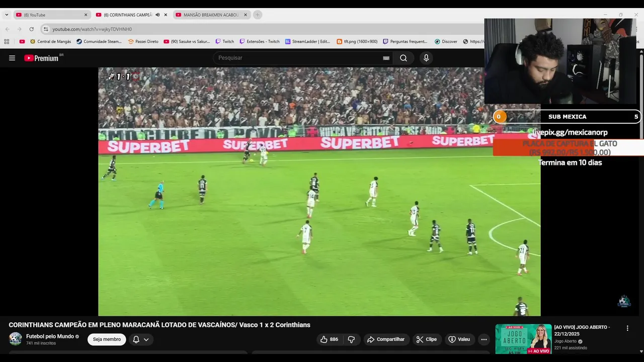Click the notification bell for the channel

coord(136,339)
